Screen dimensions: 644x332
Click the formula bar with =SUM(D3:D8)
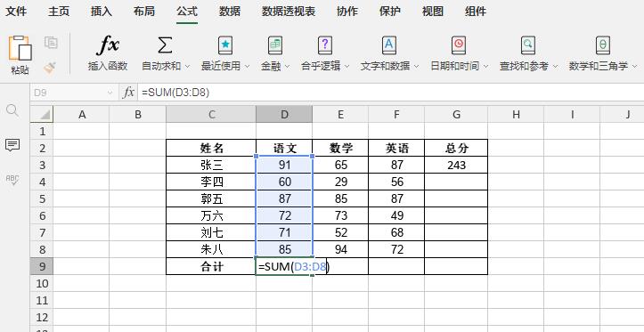[391, 93]
